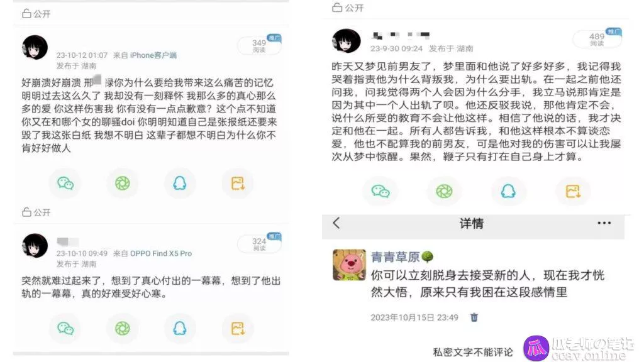The width and height of the screenshot is (644, 362).
Task: Delete the 青青草原 post with trash icon
Action: pos(474,317)
